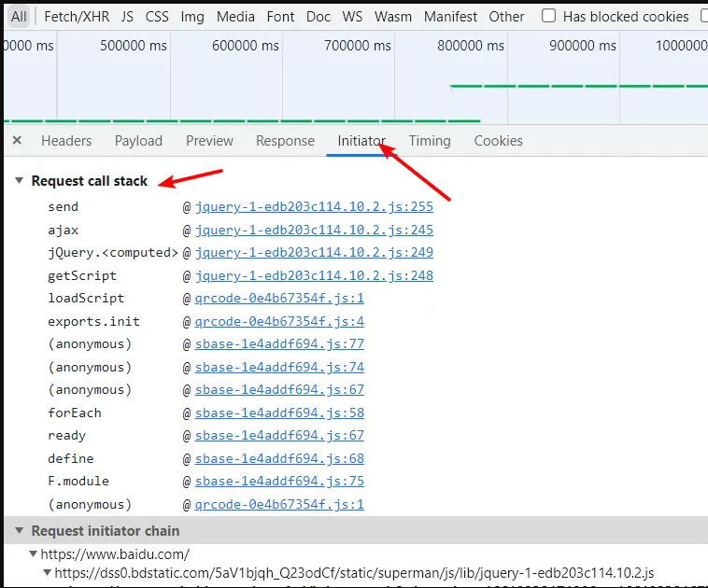Select the jQuery.<computed> function name

point(113,252)
